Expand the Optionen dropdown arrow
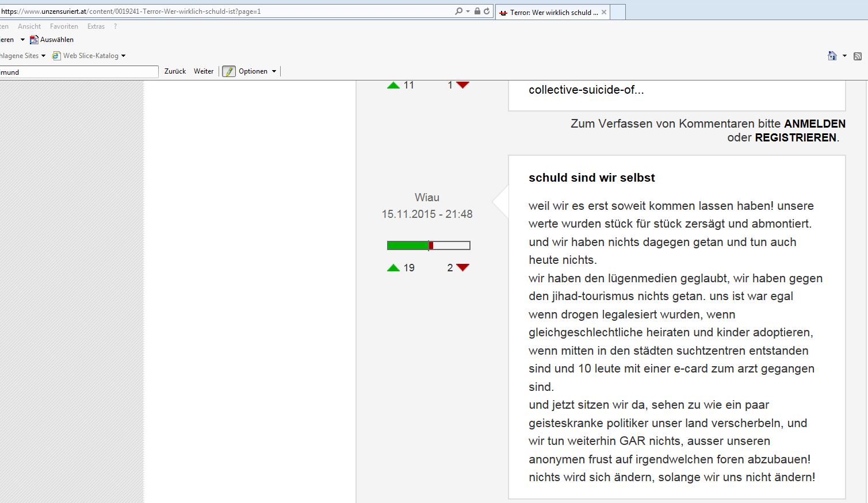Screen dimensions: 868x503 point(274,71)
